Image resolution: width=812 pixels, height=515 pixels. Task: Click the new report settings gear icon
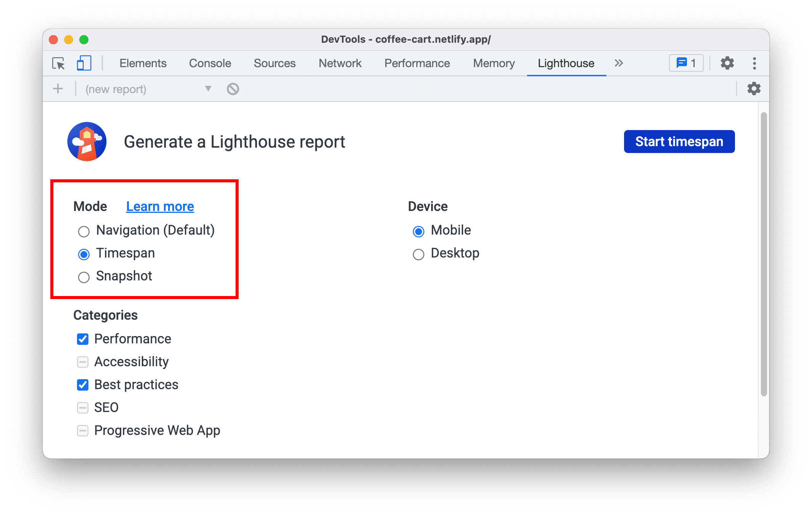click(752, 89)
